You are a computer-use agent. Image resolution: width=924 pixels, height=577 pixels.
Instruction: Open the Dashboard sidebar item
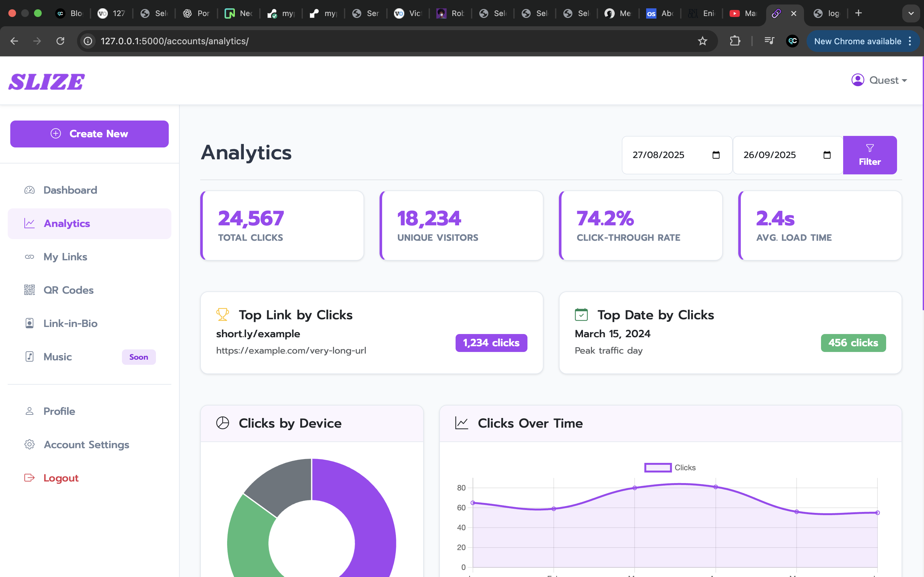pos(70,190)
